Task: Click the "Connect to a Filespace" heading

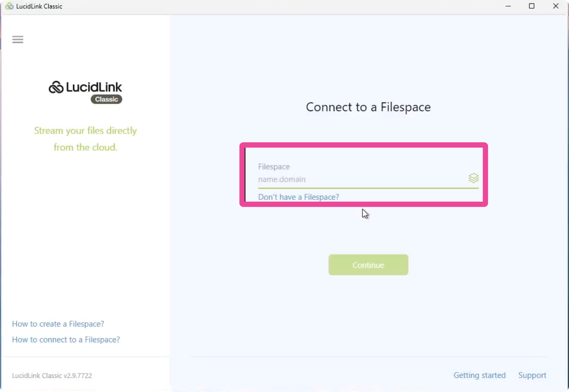Action: pyautogui.click(x=368, y=107)
